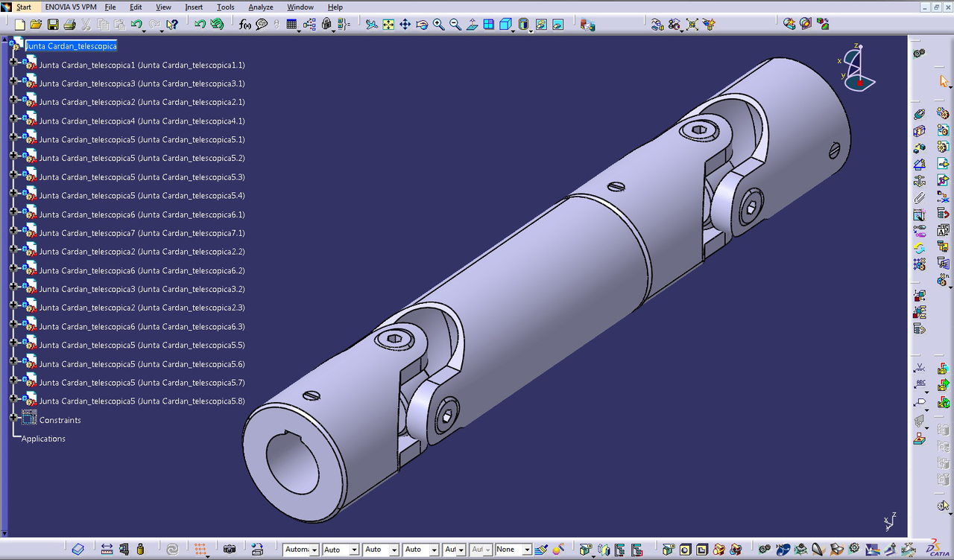Save the assembly using the floppy disk icon
Screen dimensions: 954x560
(53, 25)
